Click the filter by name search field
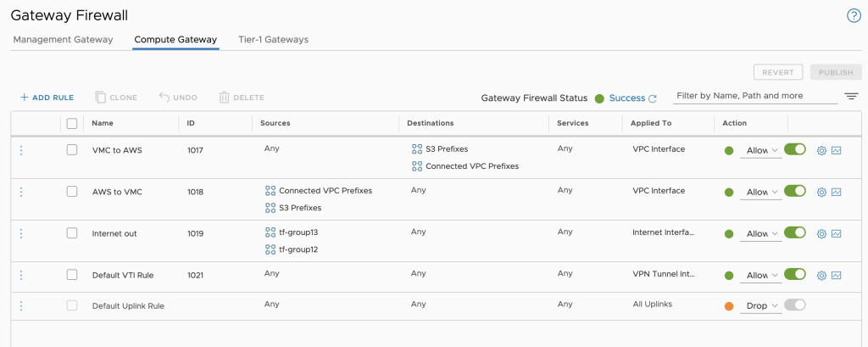This screenshot has height=347, width=868. click(754, 96)
